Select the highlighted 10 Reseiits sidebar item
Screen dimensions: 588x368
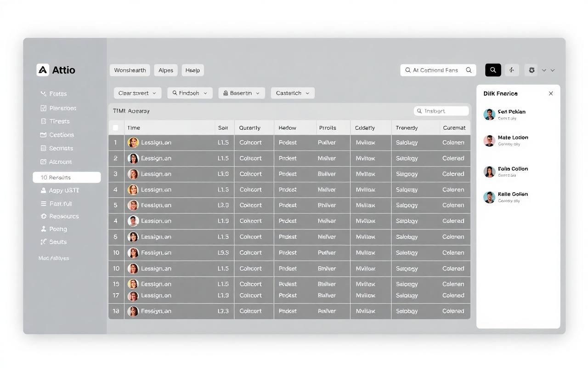click(x=67, y=178)
